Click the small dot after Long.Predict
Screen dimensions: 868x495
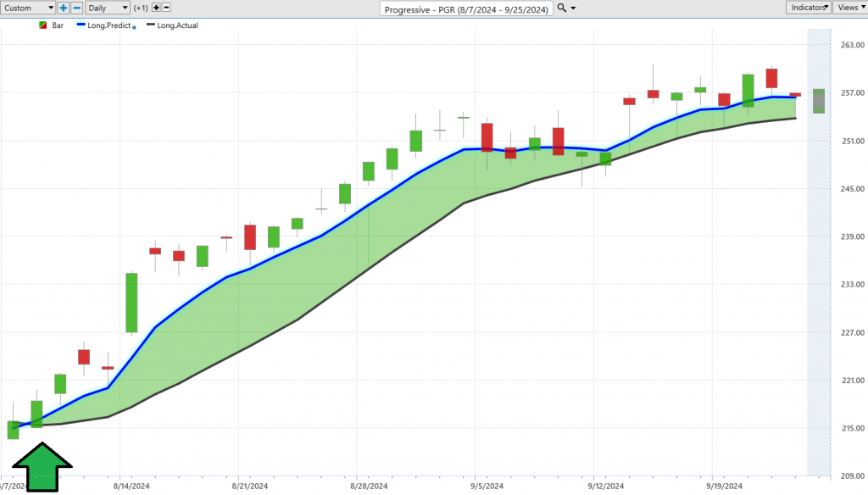[x=134, y=27]
